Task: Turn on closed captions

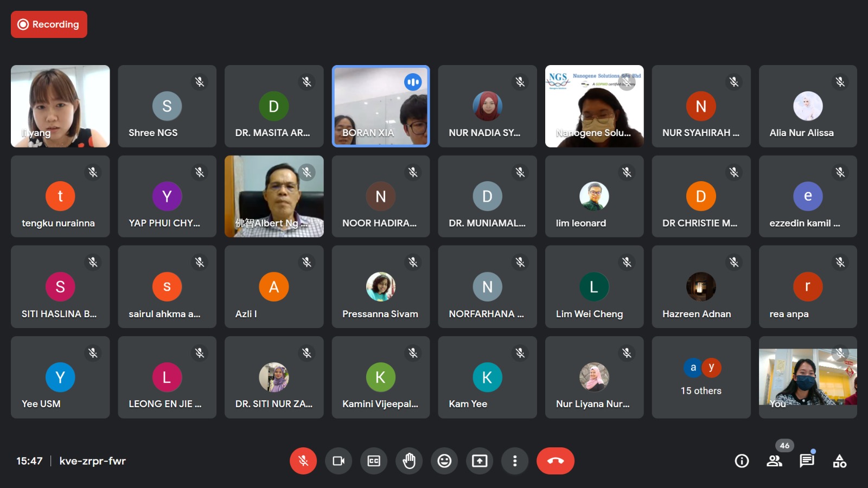Action: [x=374, y=461]
